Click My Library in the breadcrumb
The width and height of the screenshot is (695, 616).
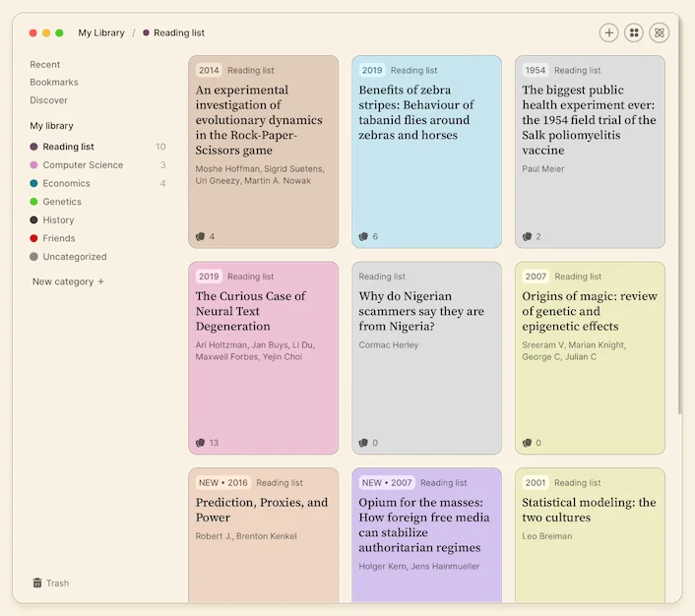(101, 32)
